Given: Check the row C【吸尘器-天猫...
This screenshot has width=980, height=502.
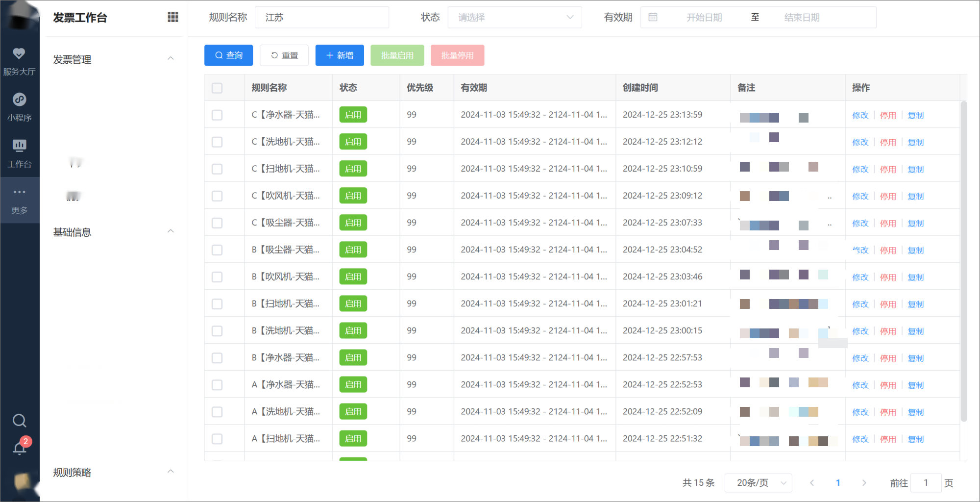Looking at the screenshot, I should (x=217, y=223).
